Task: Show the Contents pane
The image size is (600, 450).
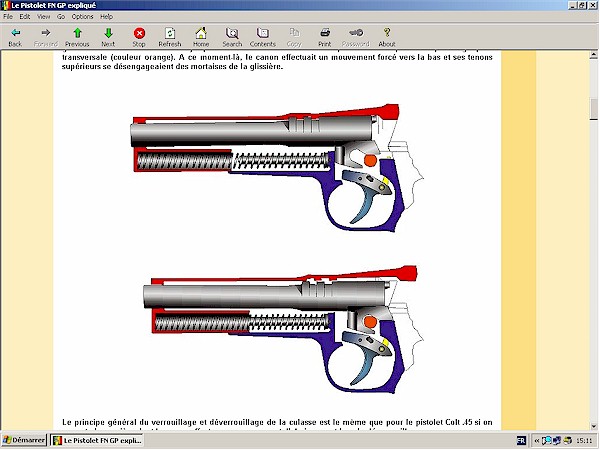Action: 263,37
